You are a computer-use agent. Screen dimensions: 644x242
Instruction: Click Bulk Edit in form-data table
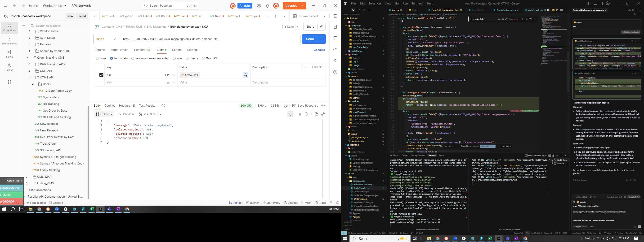click(x=317, y=67)
